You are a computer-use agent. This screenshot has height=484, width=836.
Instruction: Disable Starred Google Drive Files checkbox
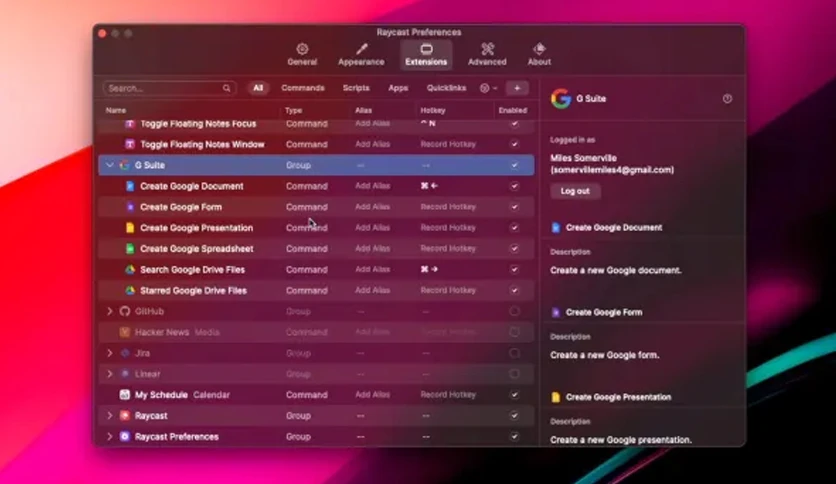(514, 291)
